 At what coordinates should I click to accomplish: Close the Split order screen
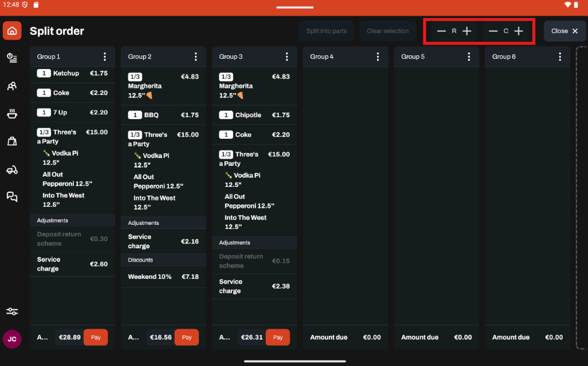coord(565,31)
